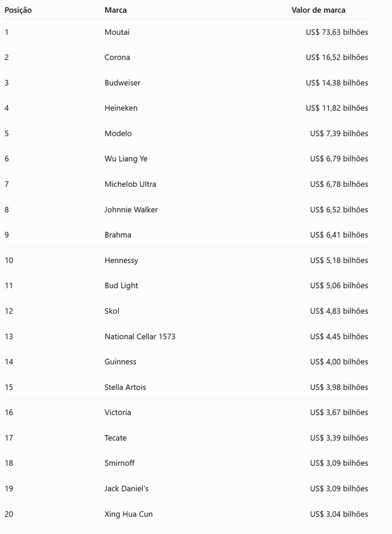Select Brahma's US$ 6,41 bilhões value
392x534 pixels.
339,235
